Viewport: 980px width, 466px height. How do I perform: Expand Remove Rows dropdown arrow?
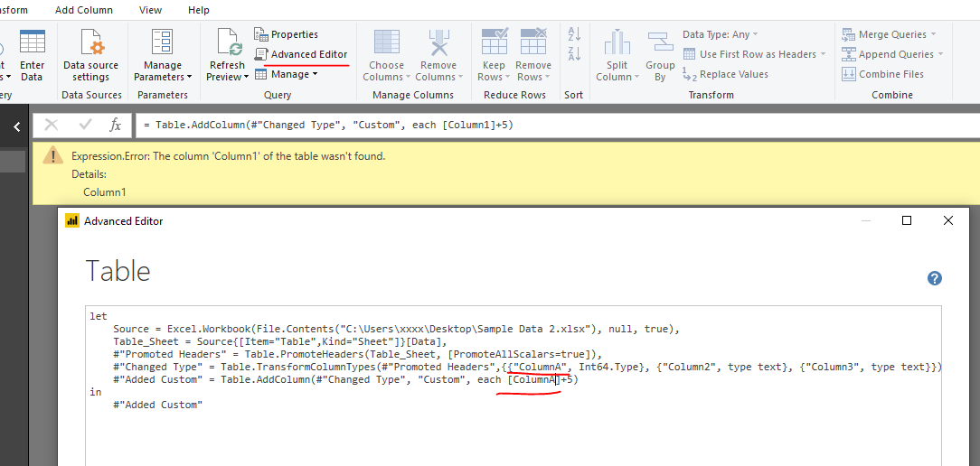[x=548, y=78]
